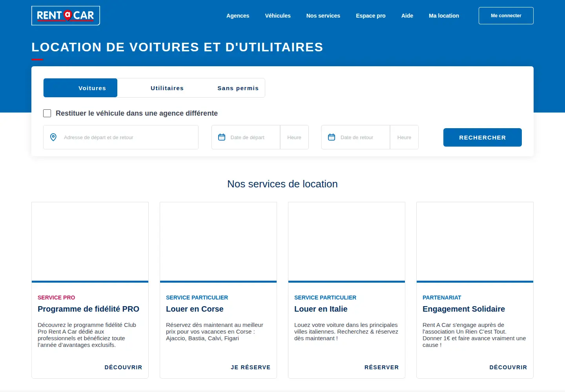Viewport: 565px width, 392px height.
Task: Click the departure and return address field
Action: tap(121, 137)
